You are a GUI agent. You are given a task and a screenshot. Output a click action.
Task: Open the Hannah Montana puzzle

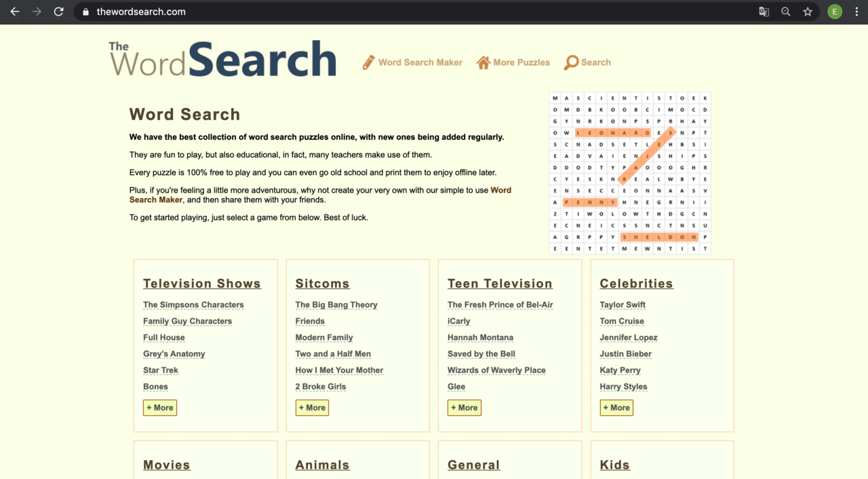[480, 338]
